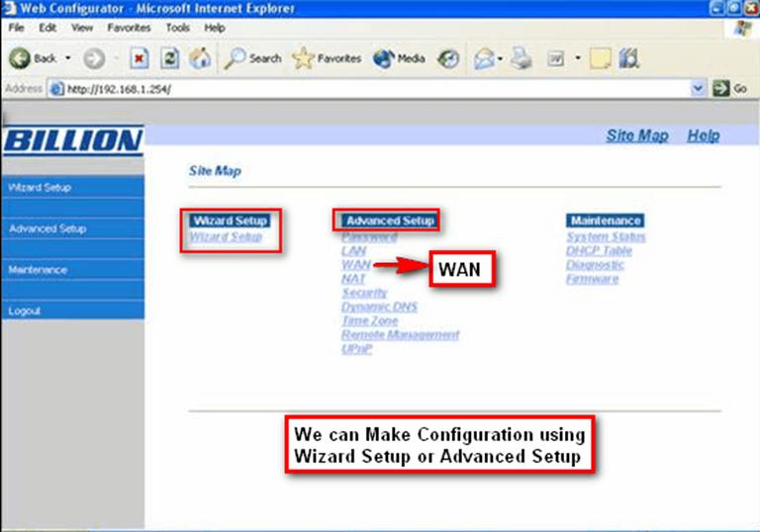Open the Edit menu
The height and width of the screenshot is (532, 760).
47,28
